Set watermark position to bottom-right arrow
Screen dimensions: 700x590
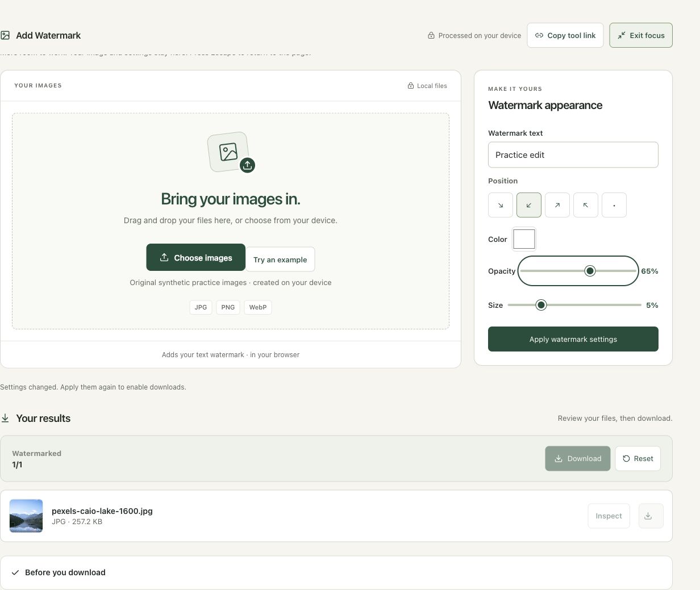tap(501, 205)
